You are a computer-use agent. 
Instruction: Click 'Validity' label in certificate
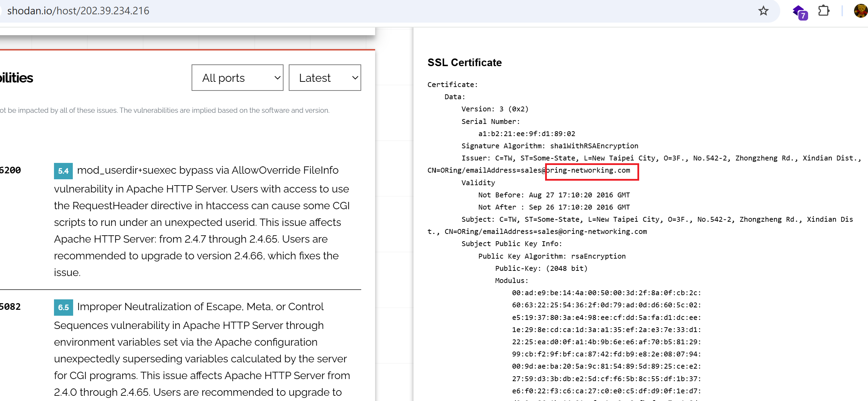[x=478, y=183]
